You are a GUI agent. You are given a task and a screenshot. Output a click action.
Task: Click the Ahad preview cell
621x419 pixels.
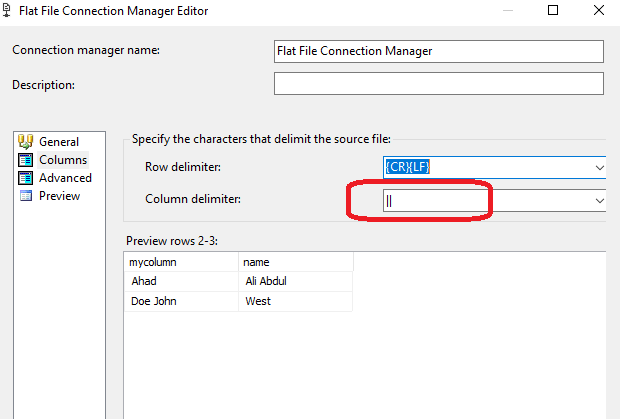click(181, 281)
